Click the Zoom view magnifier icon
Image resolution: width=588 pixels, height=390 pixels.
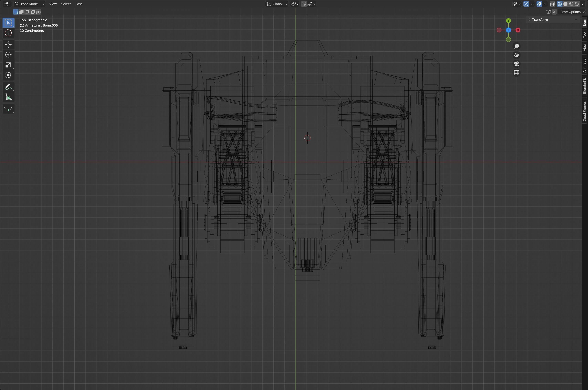click(516, 46)
